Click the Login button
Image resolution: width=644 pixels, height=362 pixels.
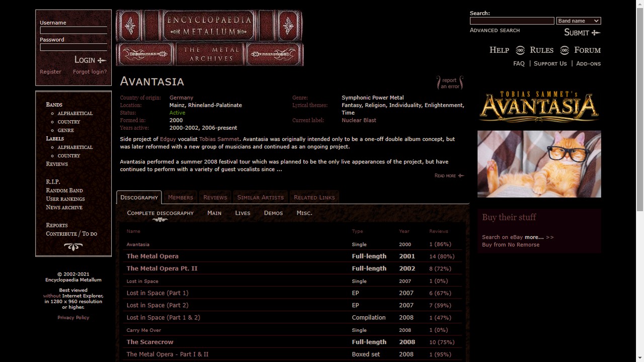pyautogui.click(x=91, y=60)
